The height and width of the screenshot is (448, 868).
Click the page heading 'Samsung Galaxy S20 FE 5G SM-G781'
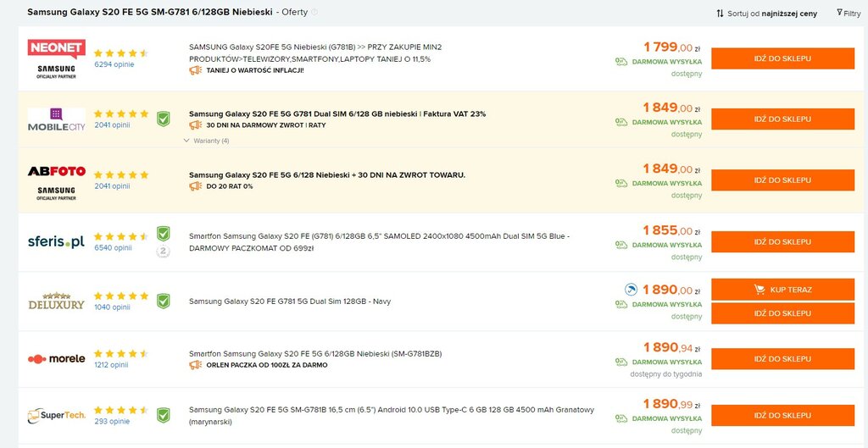coord(149,12)
